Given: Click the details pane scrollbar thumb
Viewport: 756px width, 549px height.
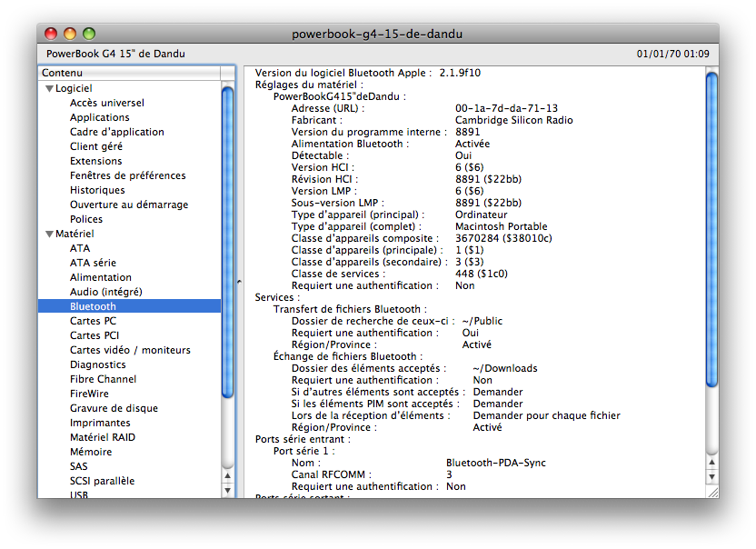Looking at the screenshot, I should click(x=711, y=228).
